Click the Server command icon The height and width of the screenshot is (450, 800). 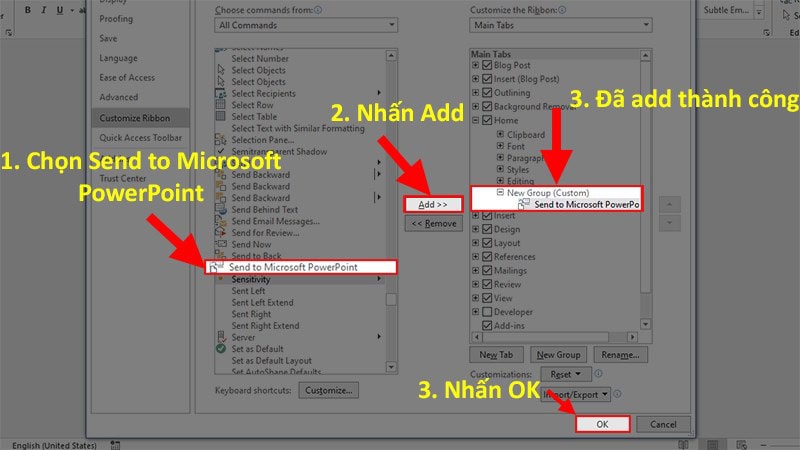(221, 337)
